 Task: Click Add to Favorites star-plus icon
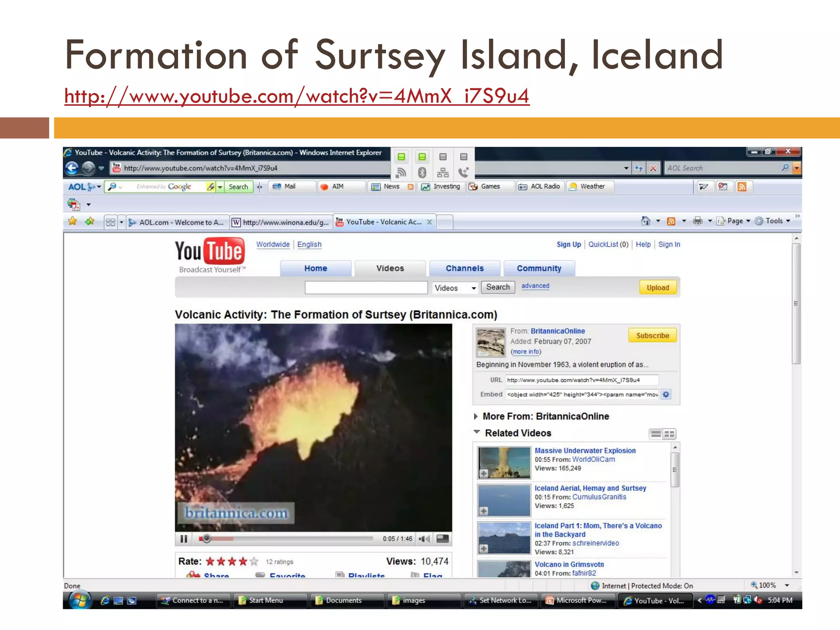coord(90,221)
